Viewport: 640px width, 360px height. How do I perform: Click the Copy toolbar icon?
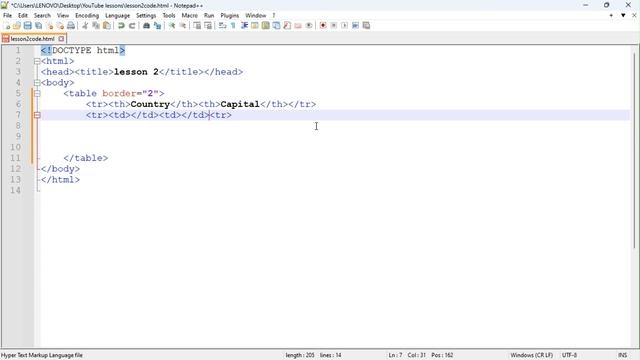coord(96,26)
